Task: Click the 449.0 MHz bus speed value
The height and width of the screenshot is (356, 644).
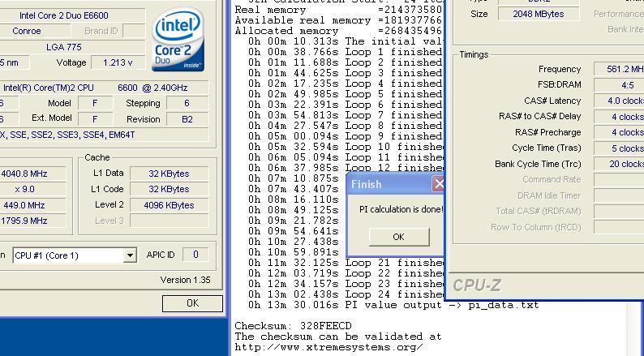Action: click(x=32, y=205)
